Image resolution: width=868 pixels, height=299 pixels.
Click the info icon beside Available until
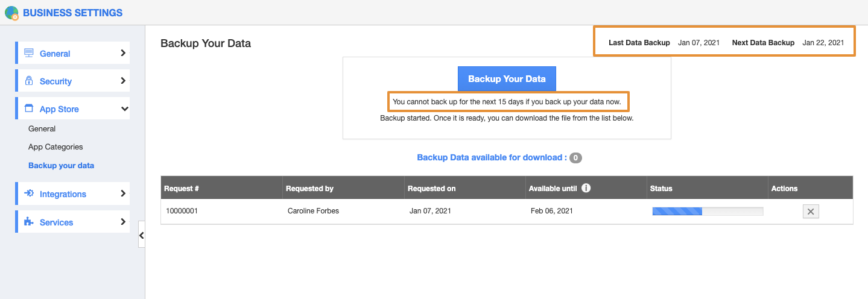point(586,188)
